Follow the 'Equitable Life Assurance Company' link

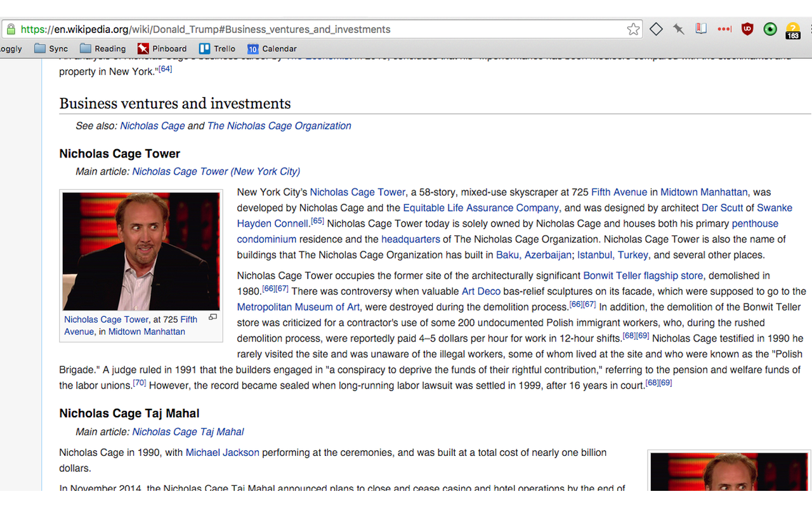point(481,208)
